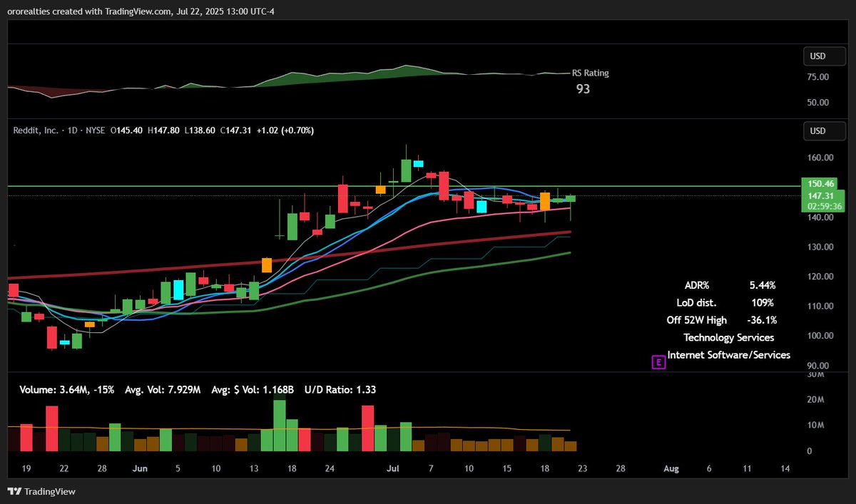Click the 100.00 price scale label

(x=819, y=336)
